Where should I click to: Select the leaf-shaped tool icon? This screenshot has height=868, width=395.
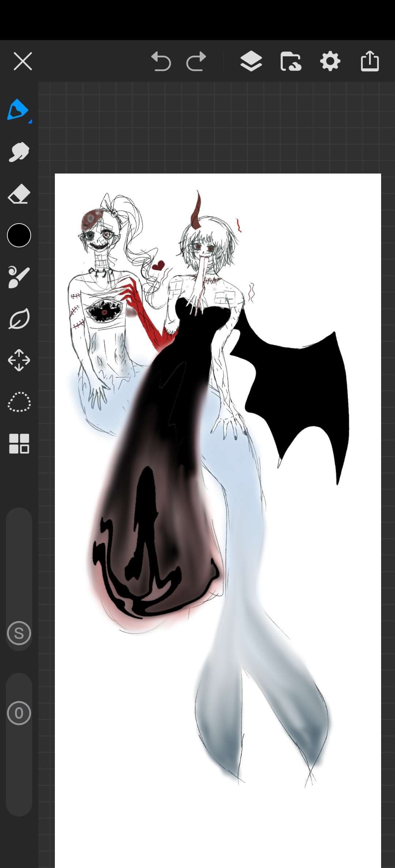(x=19, y=319)
